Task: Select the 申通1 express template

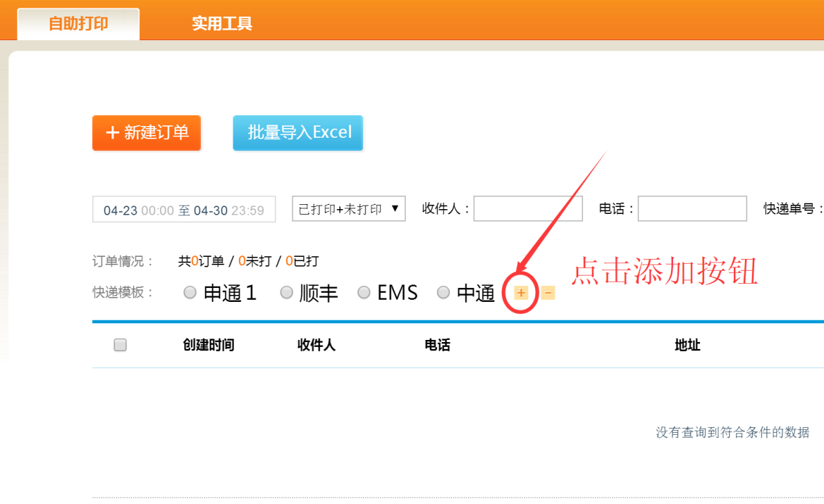Action: pyautogui.click(x=190, y=292)
